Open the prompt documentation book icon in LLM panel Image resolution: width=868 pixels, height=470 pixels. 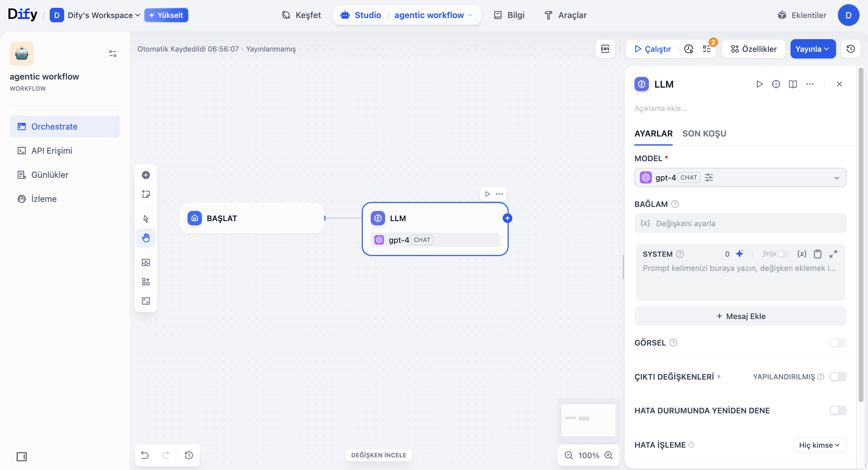(x=793, y=84)
